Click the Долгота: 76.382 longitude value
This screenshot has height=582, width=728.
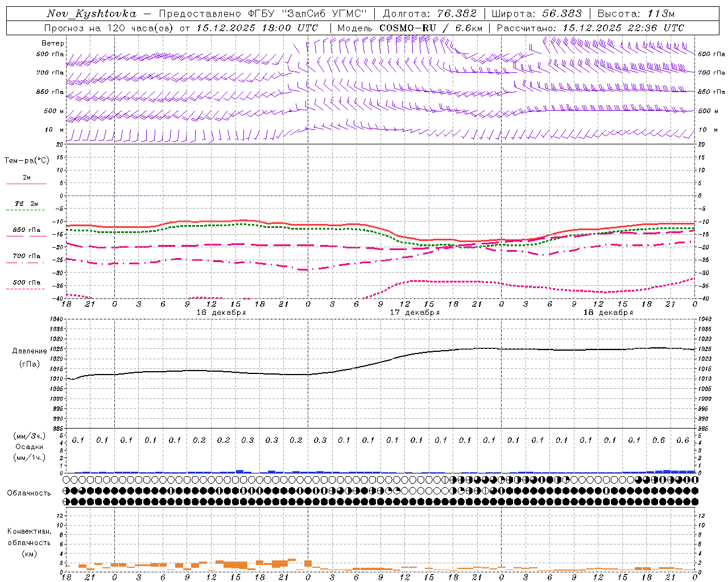[430, 14]
